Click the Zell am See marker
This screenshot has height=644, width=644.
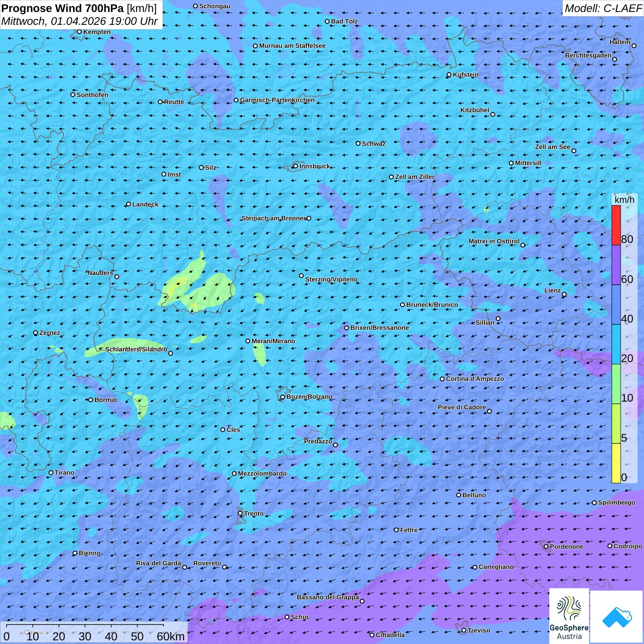click(574, 151)
